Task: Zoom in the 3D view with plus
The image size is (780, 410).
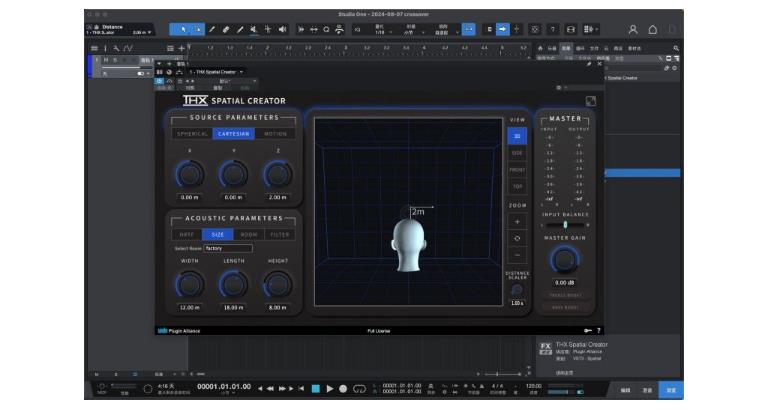Action: coord(517,222)
